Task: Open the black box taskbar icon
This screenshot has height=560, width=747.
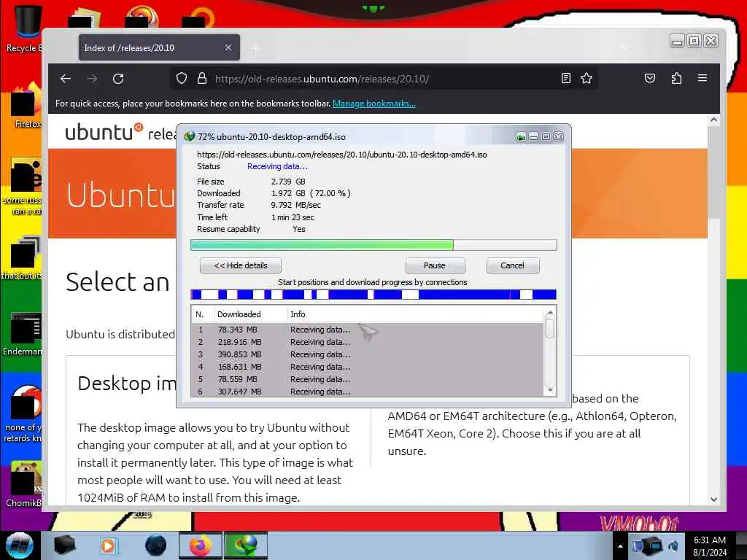Action: [64, 545]
